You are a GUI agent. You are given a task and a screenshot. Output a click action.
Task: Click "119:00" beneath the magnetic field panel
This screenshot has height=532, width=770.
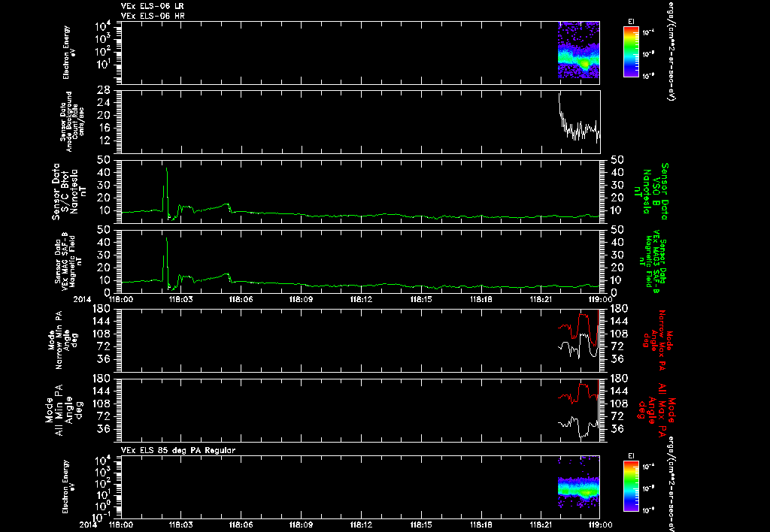point(601,299)
